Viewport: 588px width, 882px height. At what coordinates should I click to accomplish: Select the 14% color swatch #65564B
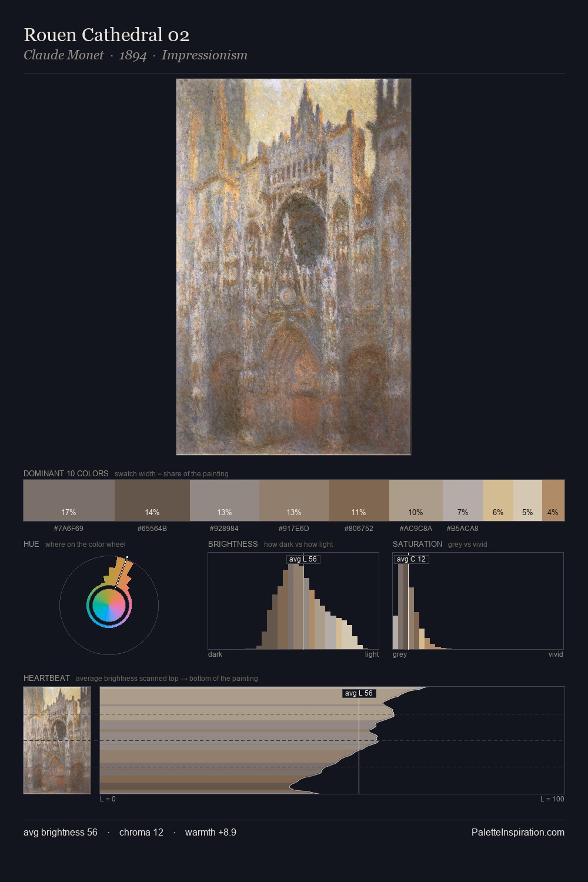152,500
